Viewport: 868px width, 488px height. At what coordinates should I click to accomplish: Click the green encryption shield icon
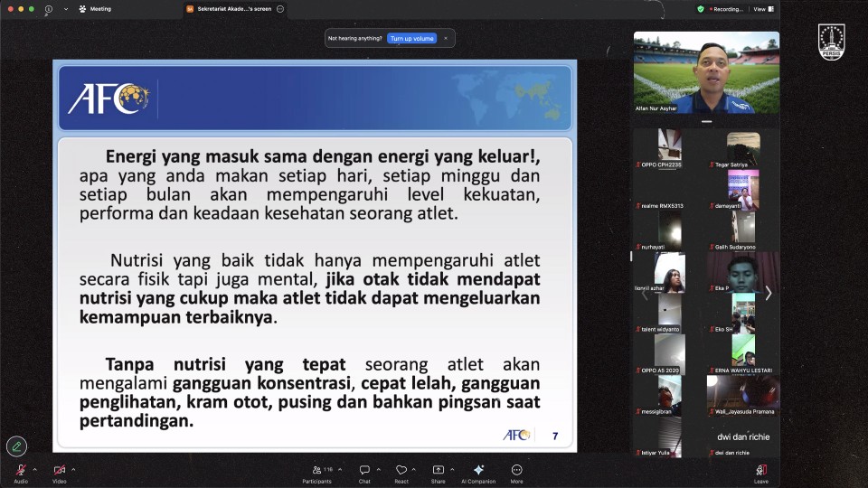pos(700,9)
